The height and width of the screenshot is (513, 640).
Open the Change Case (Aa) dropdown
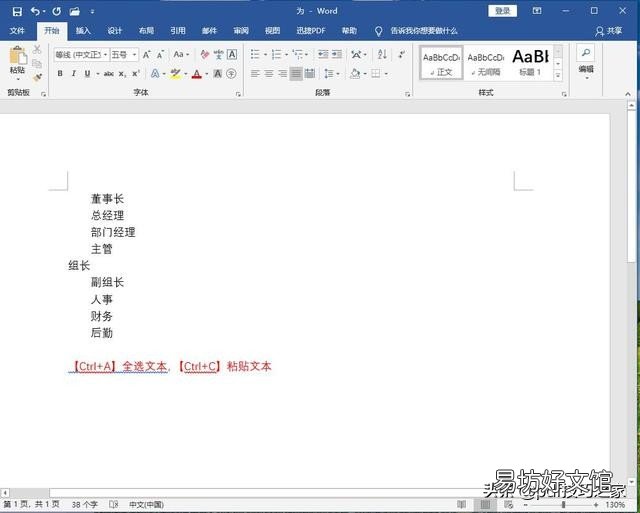tap(181, 54)
